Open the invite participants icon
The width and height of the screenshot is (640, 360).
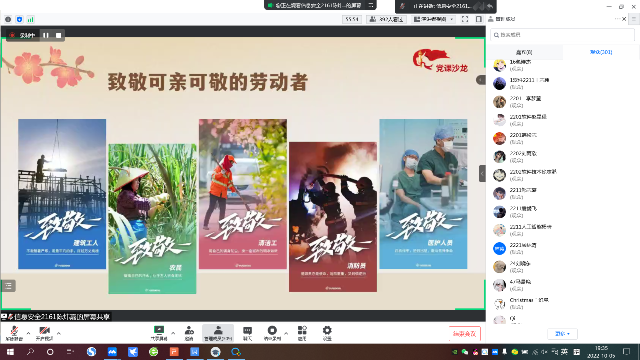click(x=189, y=333)
